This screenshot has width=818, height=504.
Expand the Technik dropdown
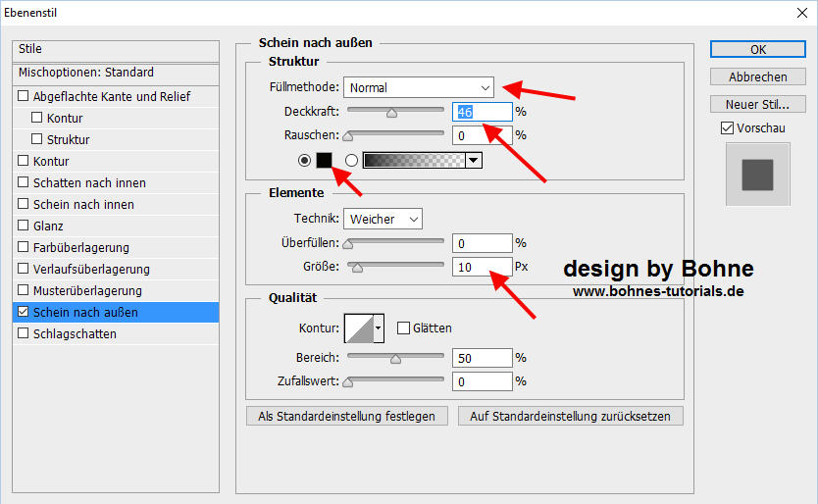pos(383,219)
